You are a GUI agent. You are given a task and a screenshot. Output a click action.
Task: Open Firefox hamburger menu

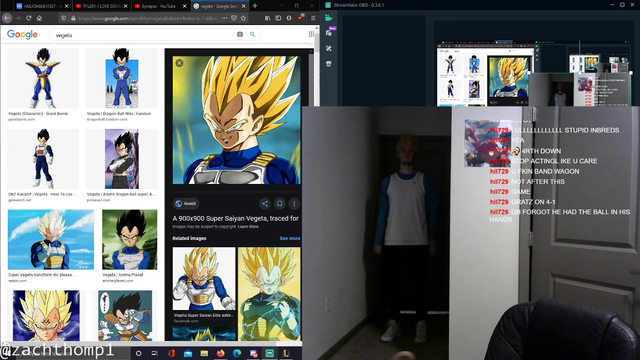click(313, 18)
